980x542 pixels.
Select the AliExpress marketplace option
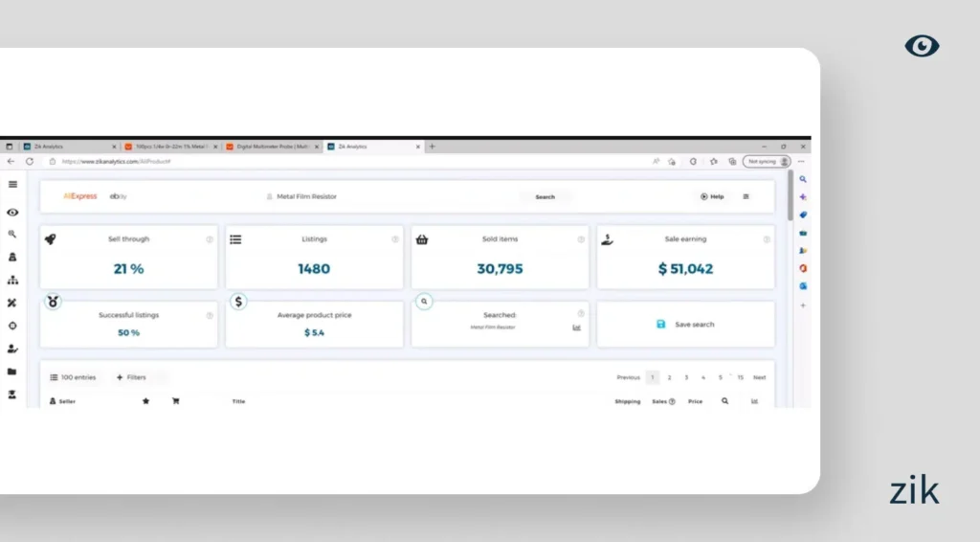point(79,196)
